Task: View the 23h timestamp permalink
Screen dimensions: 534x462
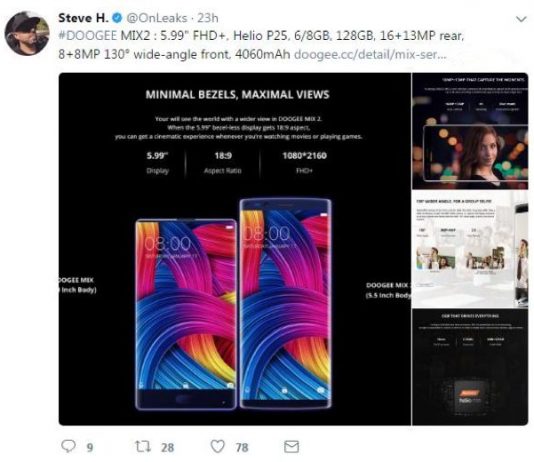Action: coord(208,18)
